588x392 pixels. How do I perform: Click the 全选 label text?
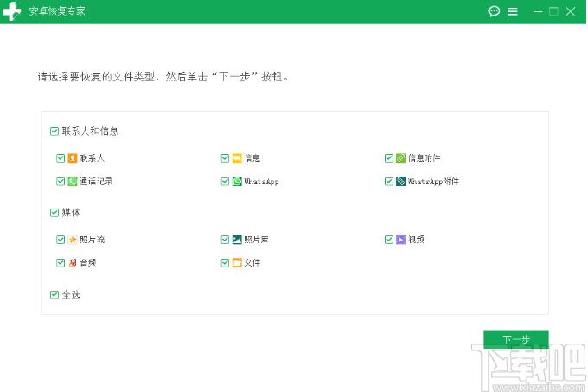tap(71, 294)
